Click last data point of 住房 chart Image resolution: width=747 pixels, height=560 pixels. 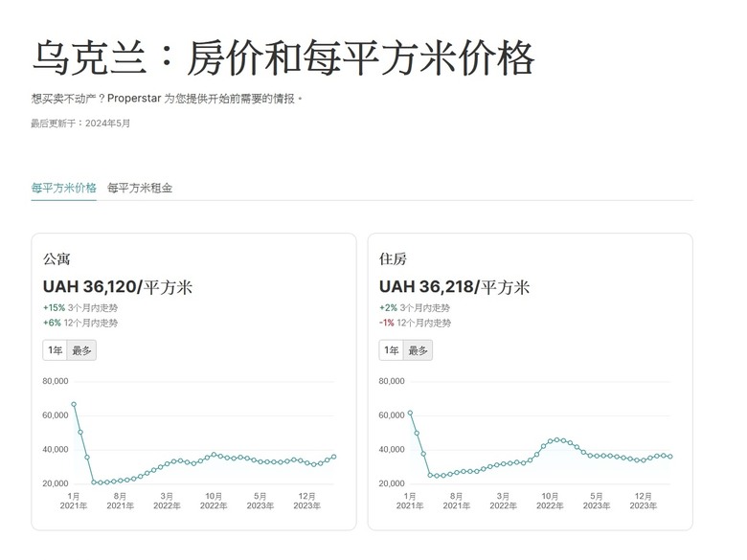coord(670,457)
